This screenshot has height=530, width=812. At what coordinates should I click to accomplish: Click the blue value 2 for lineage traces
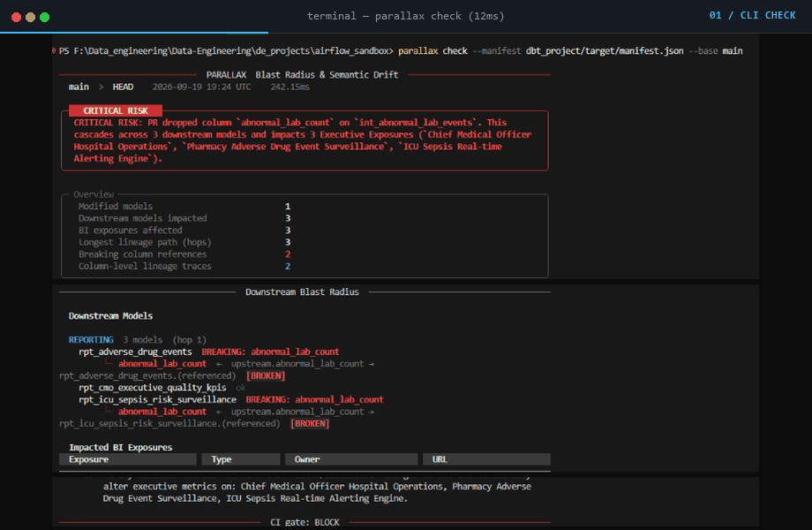pos(288,266)
